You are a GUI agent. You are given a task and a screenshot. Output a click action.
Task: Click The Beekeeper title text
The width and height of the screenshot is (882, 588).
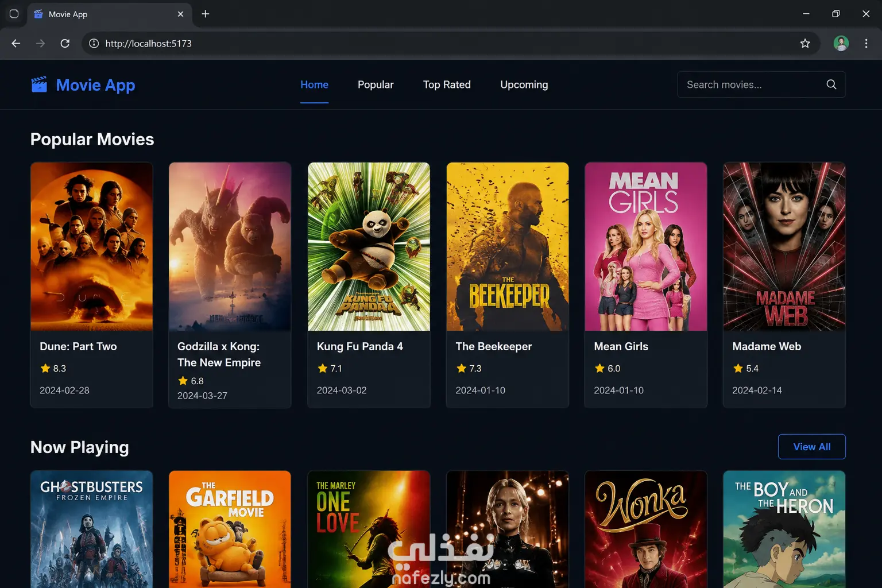(494, 346)
